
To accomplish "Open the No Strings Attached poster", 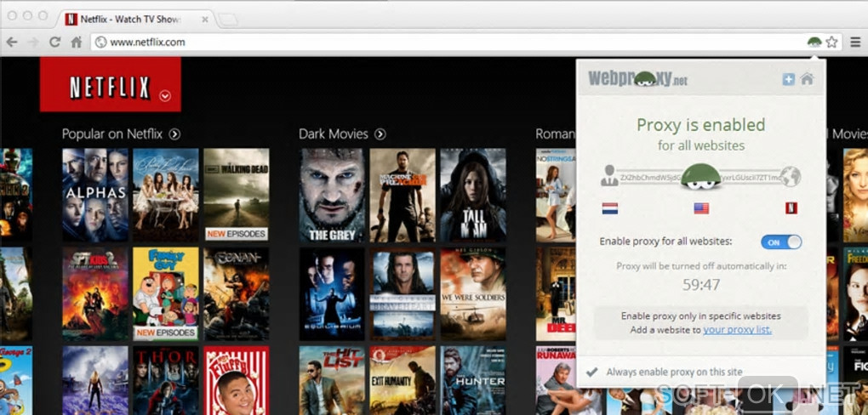I will coord(556,195).
